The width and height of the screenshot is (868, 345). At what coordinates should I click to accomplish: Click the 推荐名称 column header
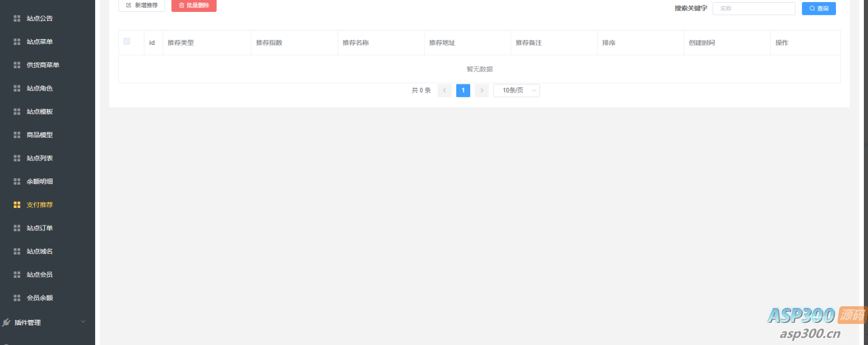[x=355, y=43]
